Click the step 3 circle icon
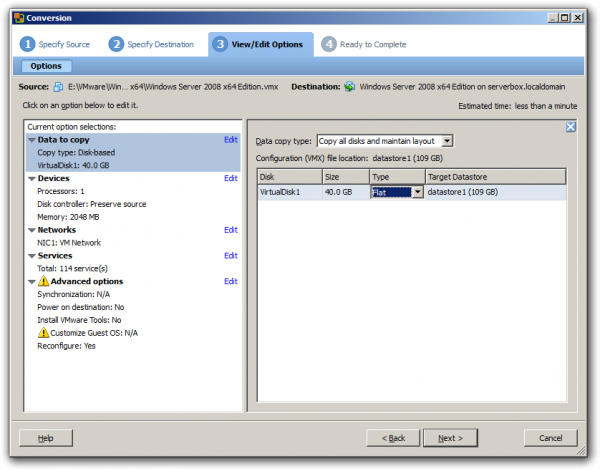The height and width of the screenshot is (471, 600). tap(220, 44)
